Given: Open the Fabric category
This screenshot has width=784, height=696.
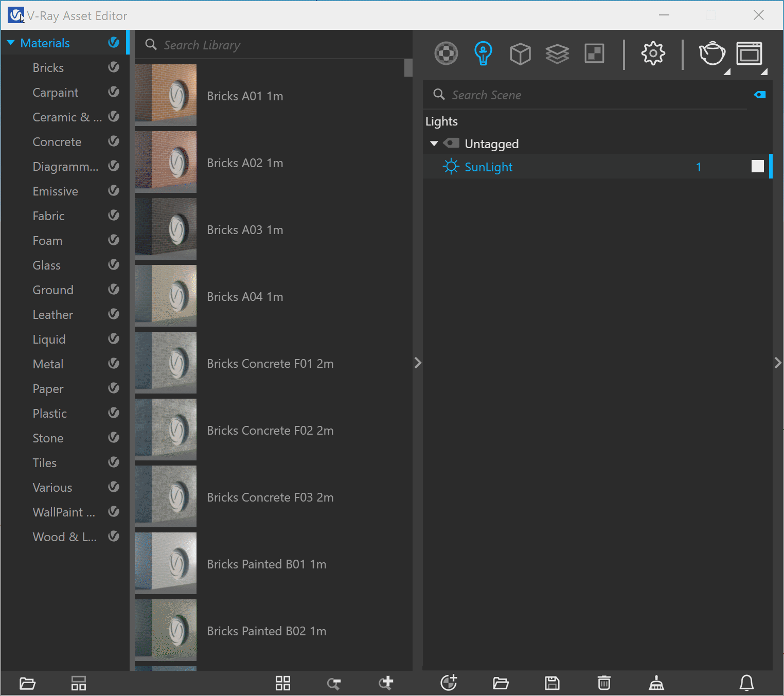Looking at the screenshot, I should click(x=48, y=216).
